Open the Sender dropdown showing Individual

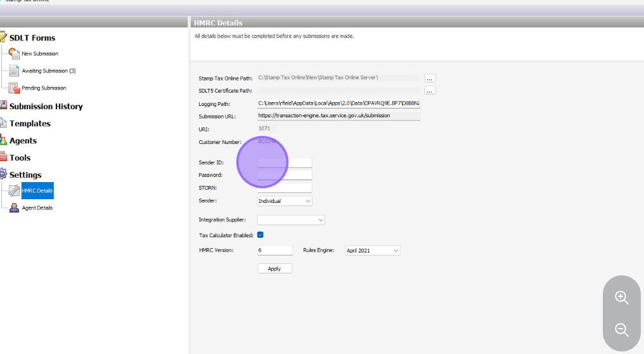coord(285,201)
